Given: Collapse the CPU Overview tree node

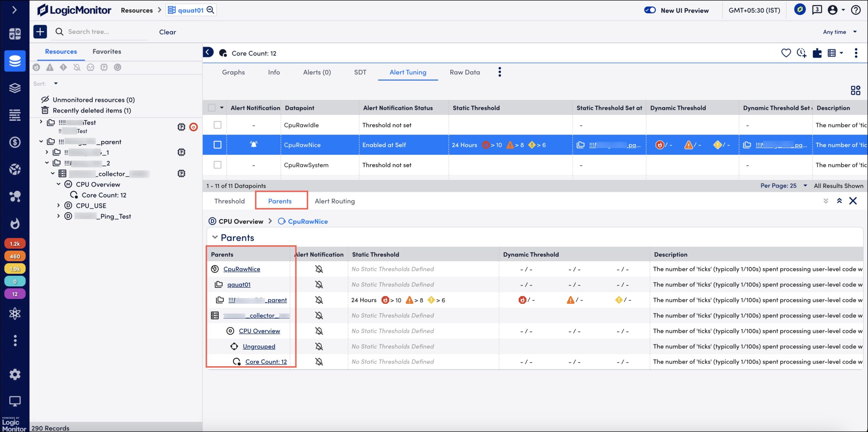Looking at the screenshot, I should click(x=58, y=184).
